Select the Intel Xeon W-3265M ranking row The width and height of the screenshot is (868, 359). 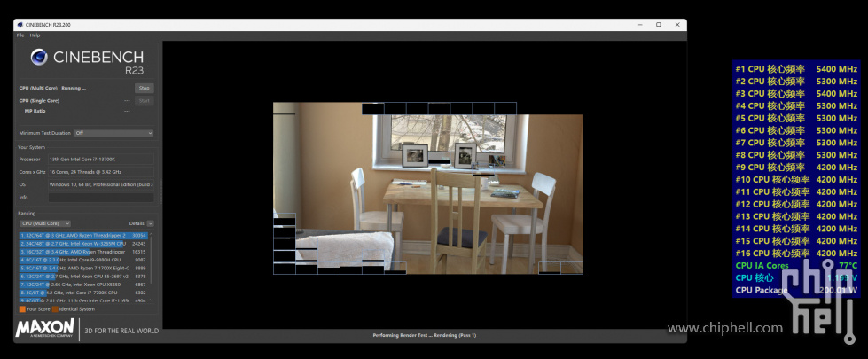pos(83,244)
